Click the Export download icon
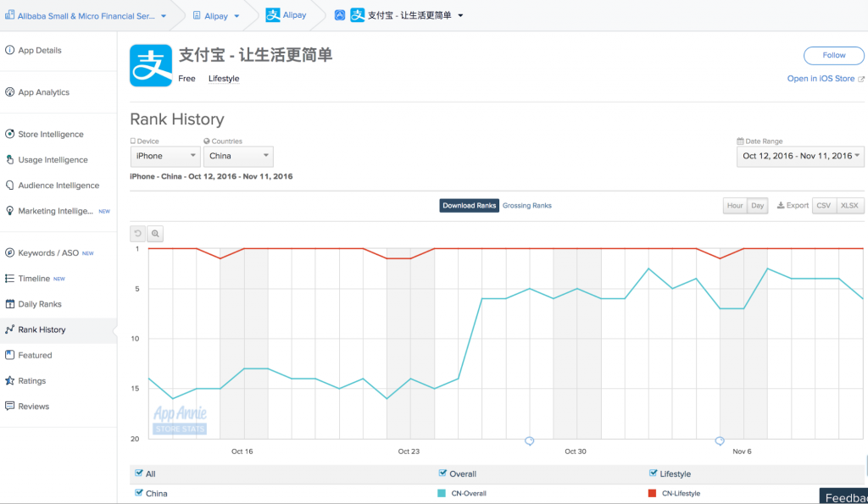Screen dimensions: 868x504 point(781,205)
